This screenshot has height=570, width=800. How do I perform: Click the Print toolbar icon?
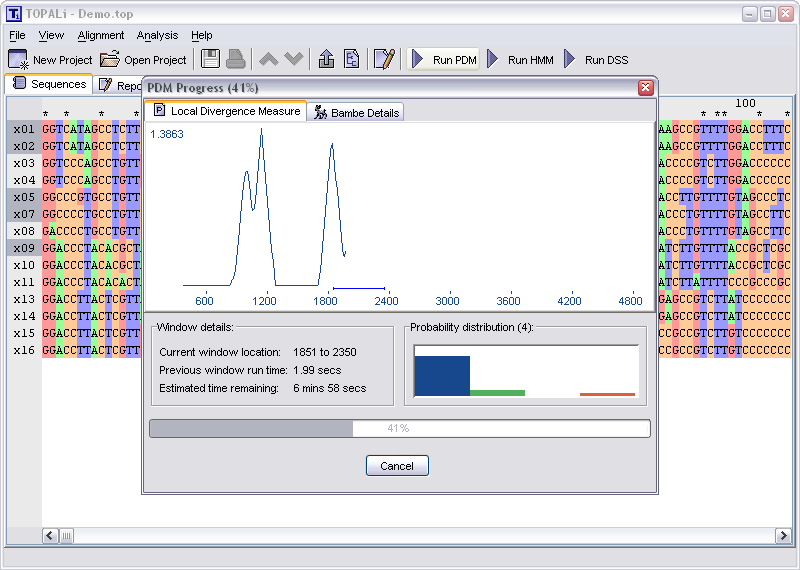pyautogui.click(x=236, y=59)
